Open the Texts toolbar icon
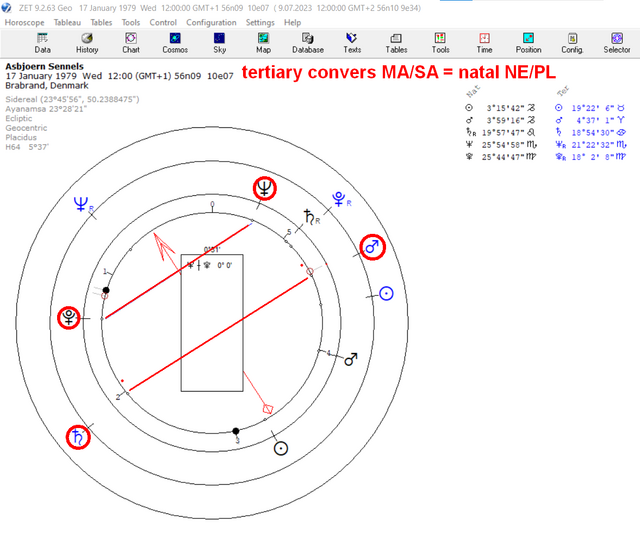Screen dimensions: 640x545 [352, 43]
